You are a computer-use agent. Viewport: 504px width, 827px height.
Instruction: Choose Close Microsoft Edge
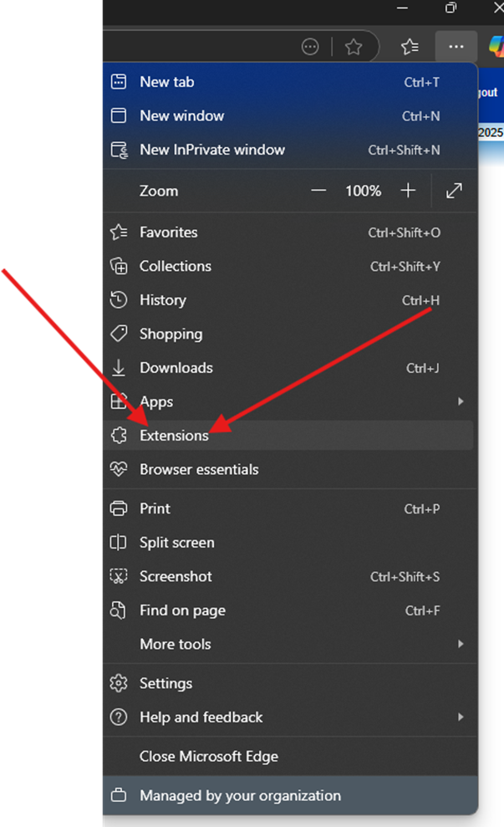(x=290, y=756)
